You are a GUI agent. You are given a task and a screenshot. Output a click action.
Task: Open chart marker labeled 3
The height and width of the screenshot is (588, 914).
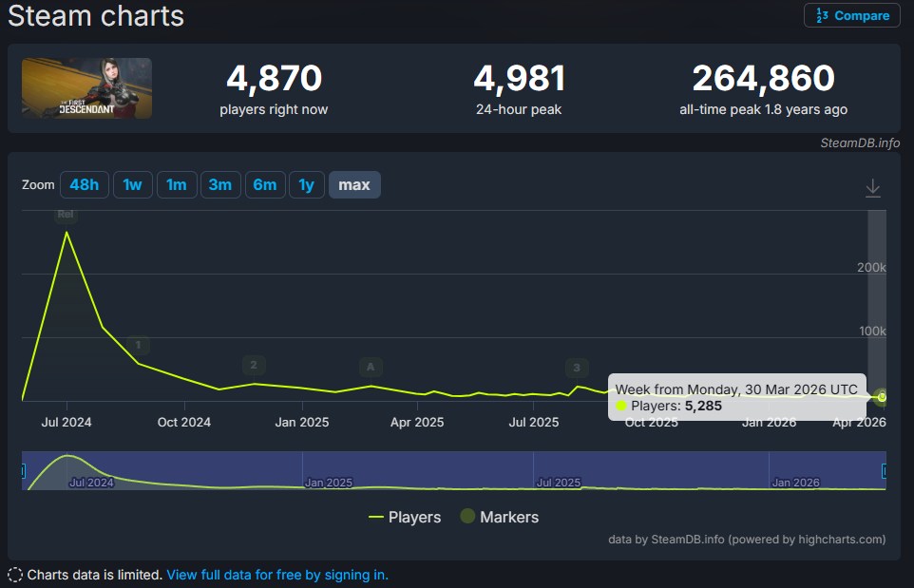click(576, 368)
